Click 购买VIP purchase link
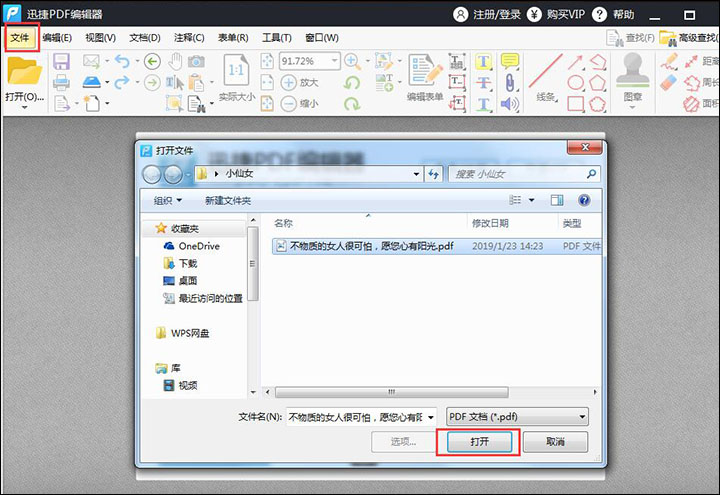Image resolution: width=720 pixels, height=495 pixels. [x=556, y=14]
